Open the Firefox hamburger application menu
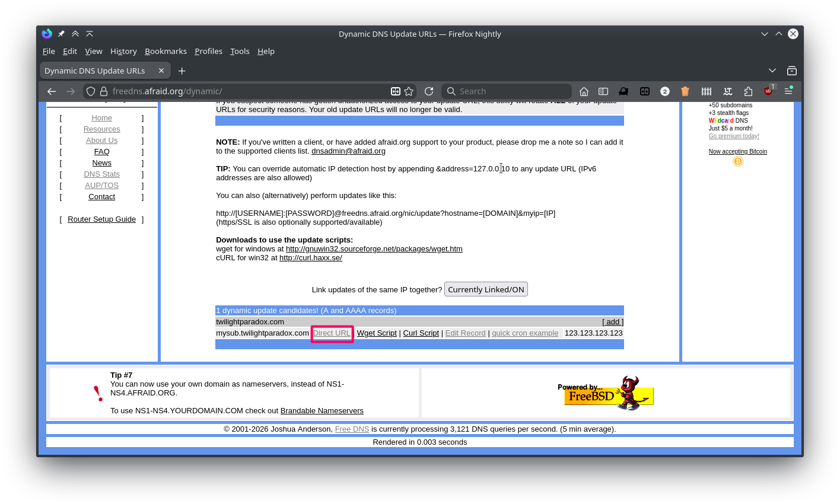 click(x=788, y=91)
